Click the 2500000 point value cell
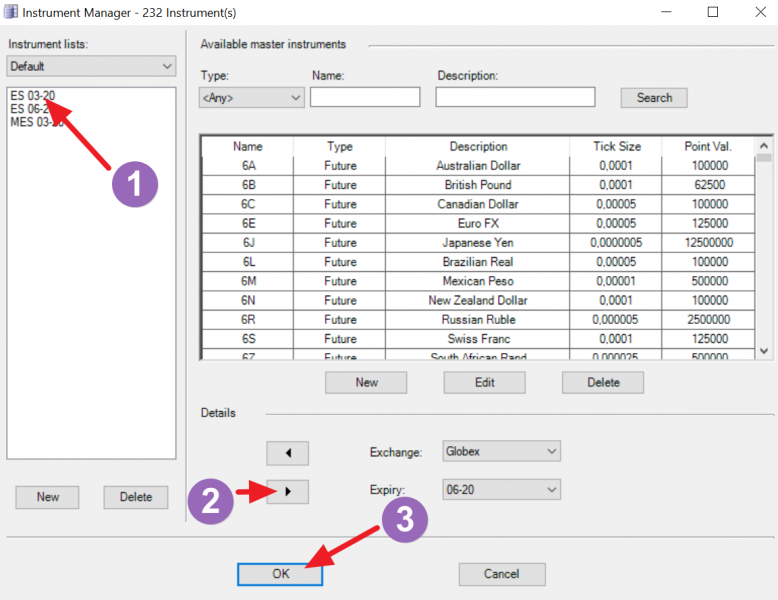 pyautogui.click(x=710, y=320)
